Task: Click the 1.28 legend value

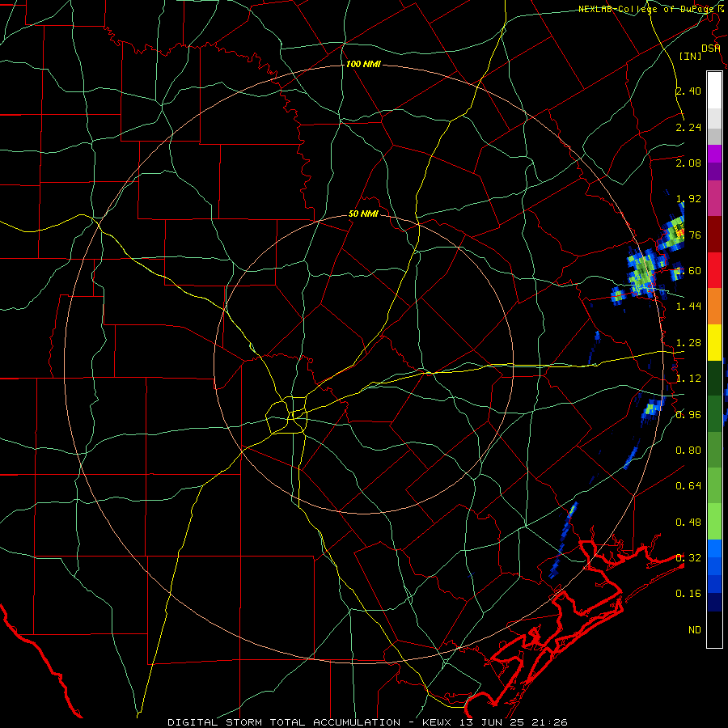Action: [x=688, y=343]
